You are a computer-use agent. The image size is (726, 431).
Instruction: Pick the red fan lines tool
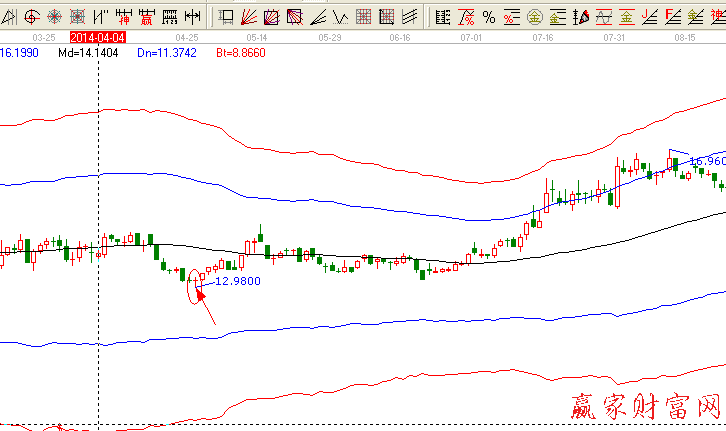[x=249, y=17]
